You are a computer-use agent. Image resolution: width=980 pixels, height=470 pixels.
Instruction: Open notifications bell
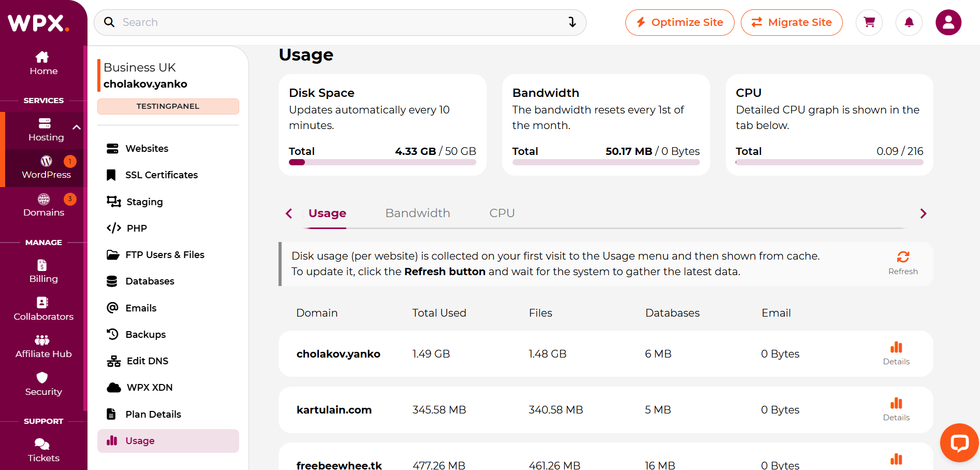point(909,22)
